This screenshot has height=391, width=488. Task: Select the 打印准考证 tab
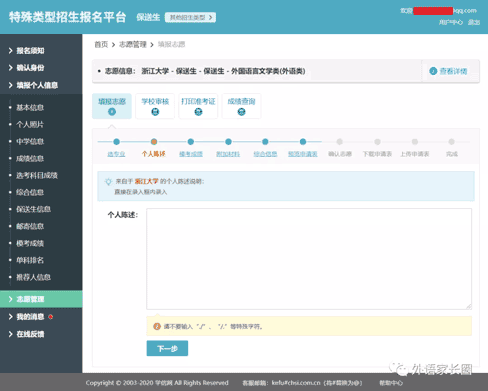[x=198, y=106]
